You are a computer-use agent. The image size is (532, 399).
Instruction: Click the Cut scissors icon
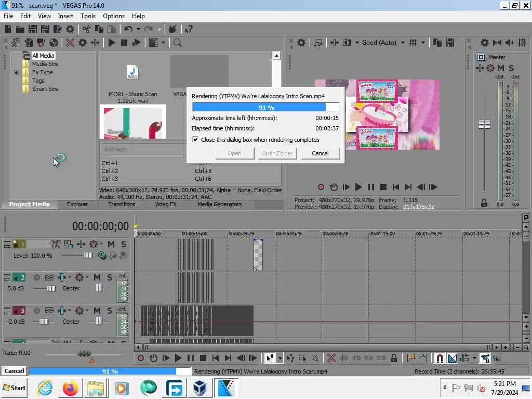click(87, 29)
